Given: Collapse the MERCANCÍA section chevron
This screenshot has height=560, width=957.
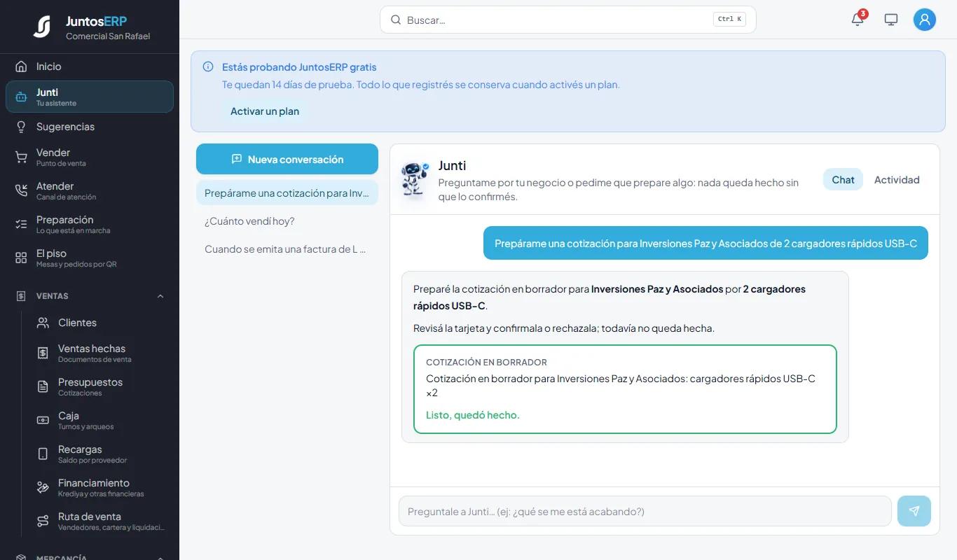Looking at the screenshot, I should (160, 558).
